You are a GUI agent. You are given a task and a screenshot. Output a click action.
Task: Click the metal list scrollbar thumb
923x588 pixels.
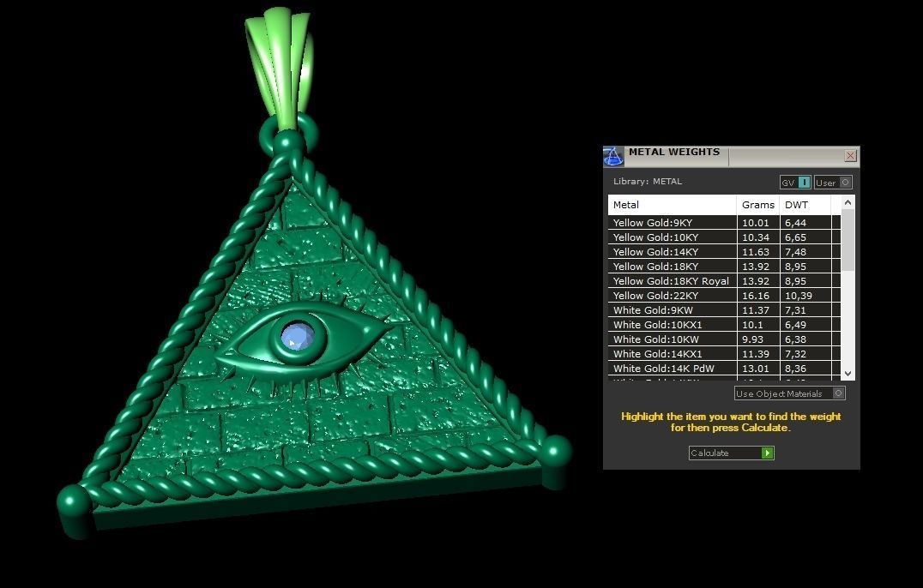pos(848,240)
